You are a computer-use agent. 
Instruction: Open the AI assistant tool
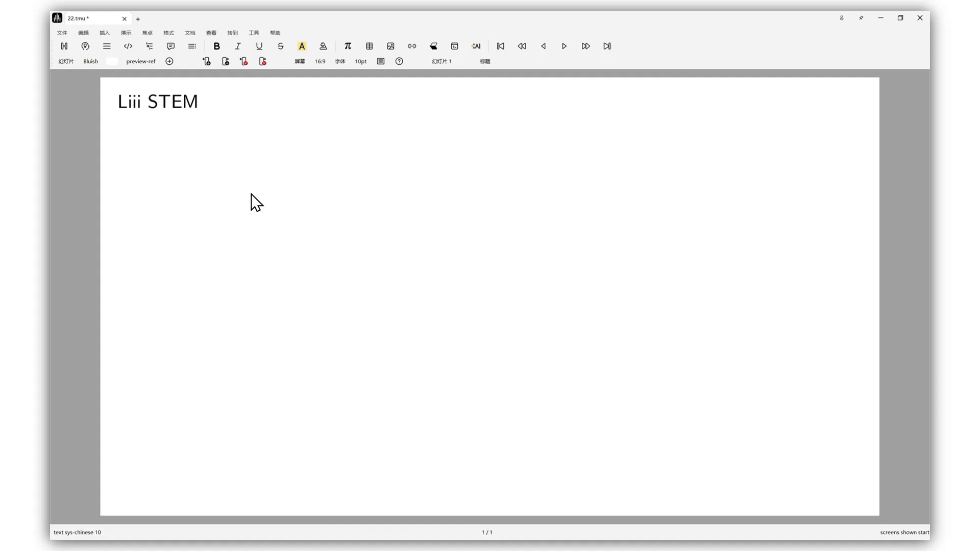pyautogui.click(x=476, y=46)
